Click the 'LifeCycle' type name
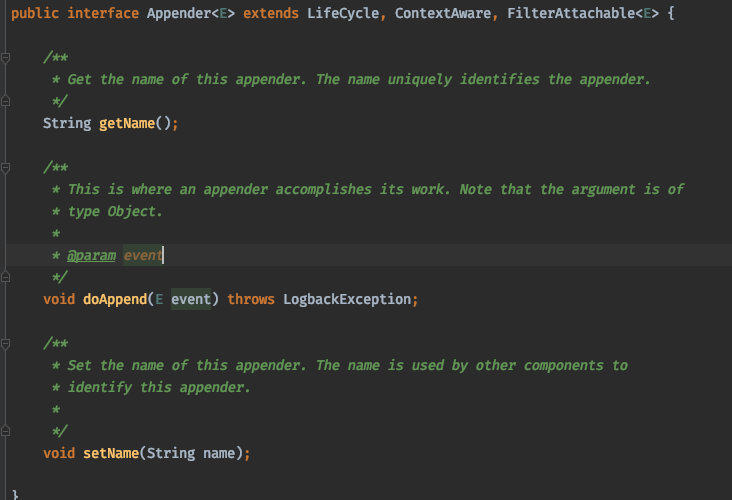This screenshot has height=500, width=732. tap(343, 14)
